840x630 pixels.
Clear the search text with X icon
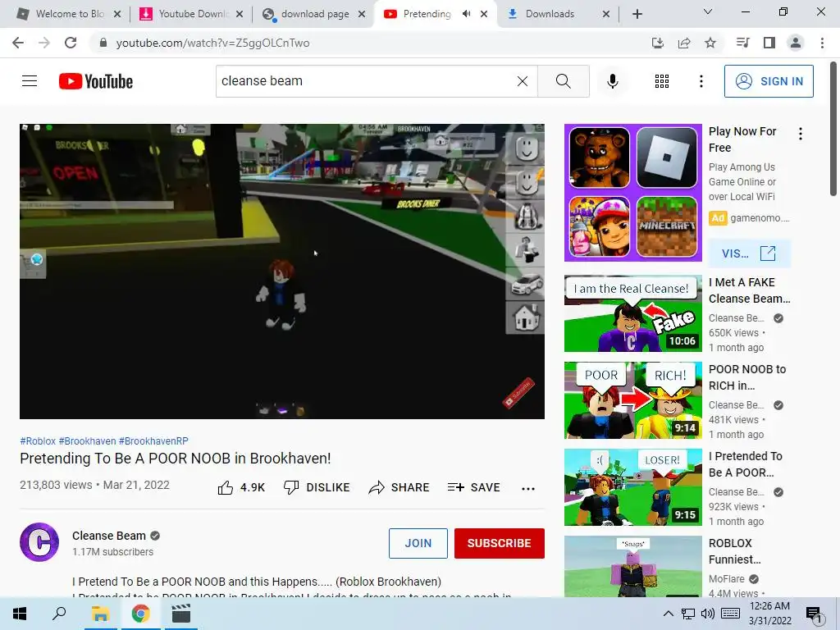(x=523, y=81)
